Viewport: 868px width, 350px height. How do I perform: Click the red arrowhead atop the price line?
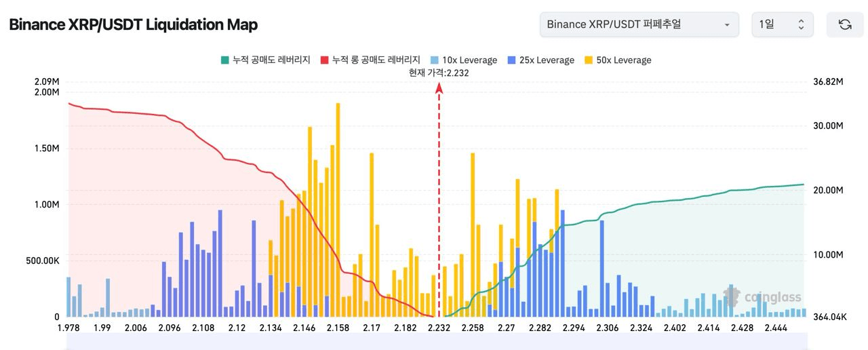point(439,87)
